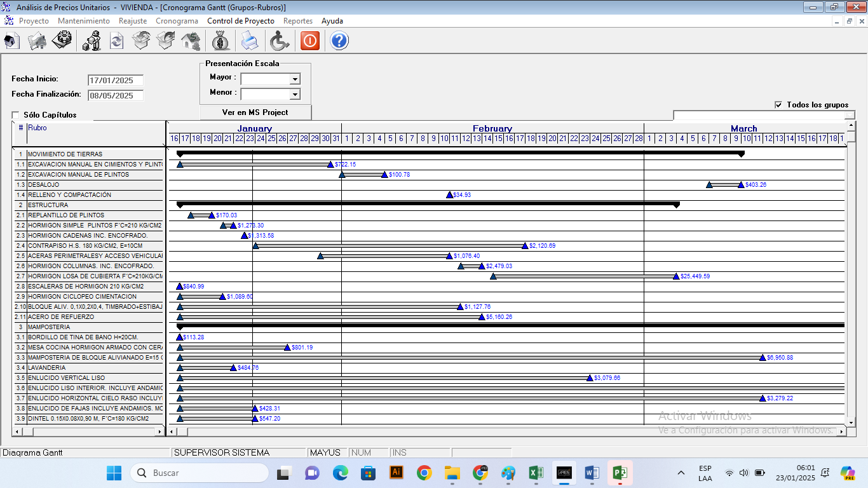The width and height of the screenshot is (868, 488).
Task: Open Excel from the taskbar
Action: 536,473
